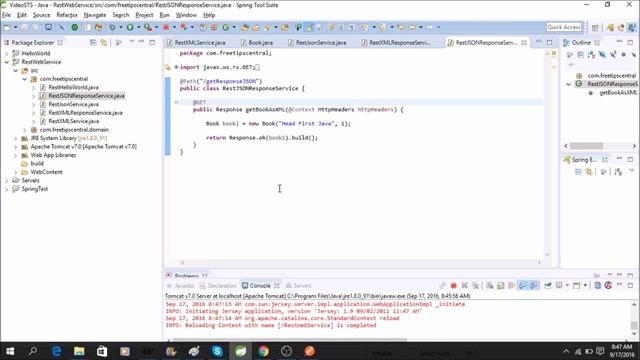Click Remove All Terminated Launches double-X icon
Viewport: 640px width, 360px height.
tap(475, 285)
